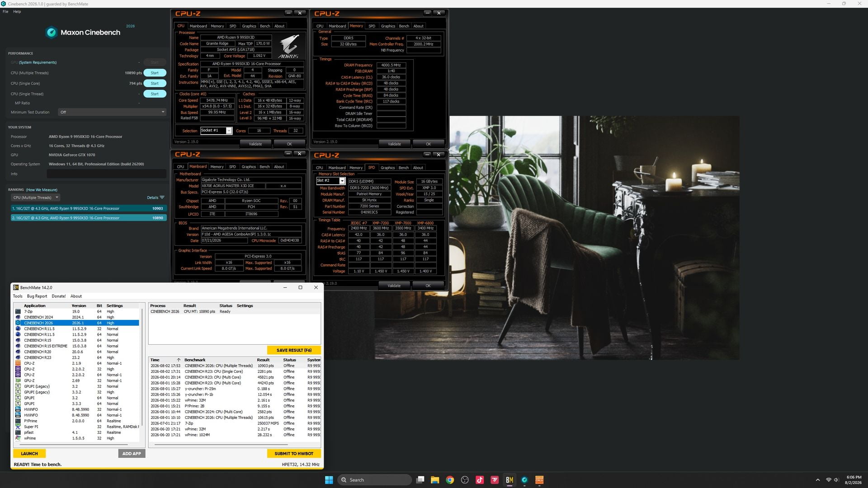Open the How We Measure link
The height and width of the screenshot is (488, 868).
tap(42, 190)
